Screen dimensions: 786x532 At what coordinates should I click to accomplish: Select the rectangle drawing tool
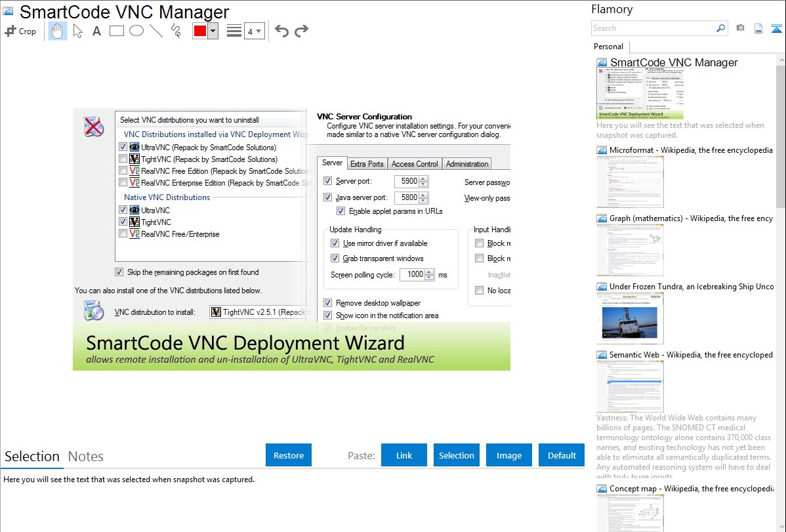(116, 31)
